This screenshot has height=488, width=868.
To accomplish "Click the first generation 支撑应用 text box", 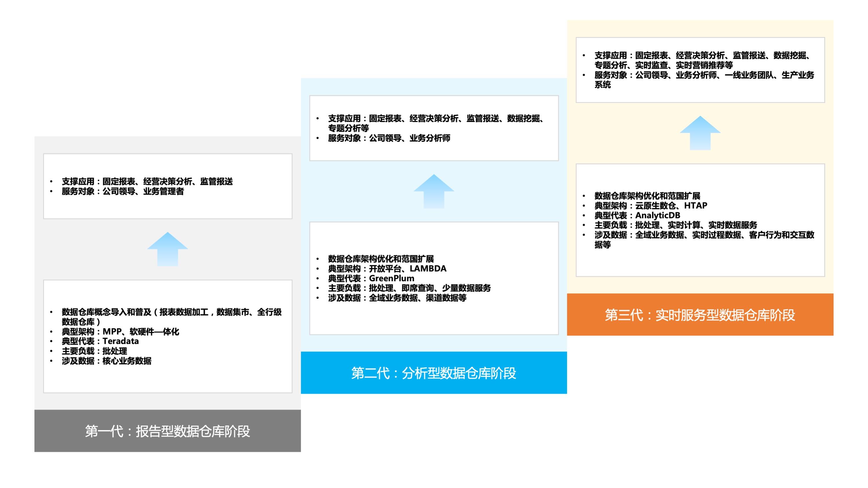I will [x=147, y=182].
